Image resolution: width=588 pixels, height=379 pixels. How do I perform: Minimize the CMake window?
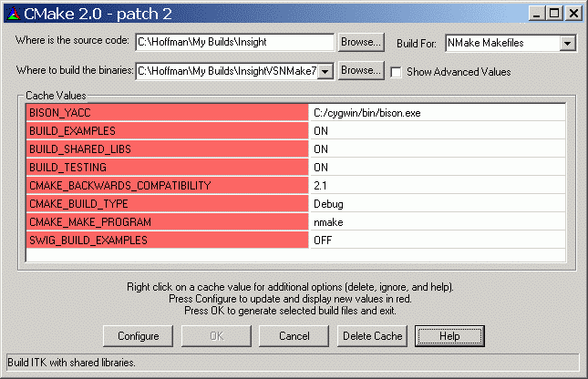click(x=536, y=14)
